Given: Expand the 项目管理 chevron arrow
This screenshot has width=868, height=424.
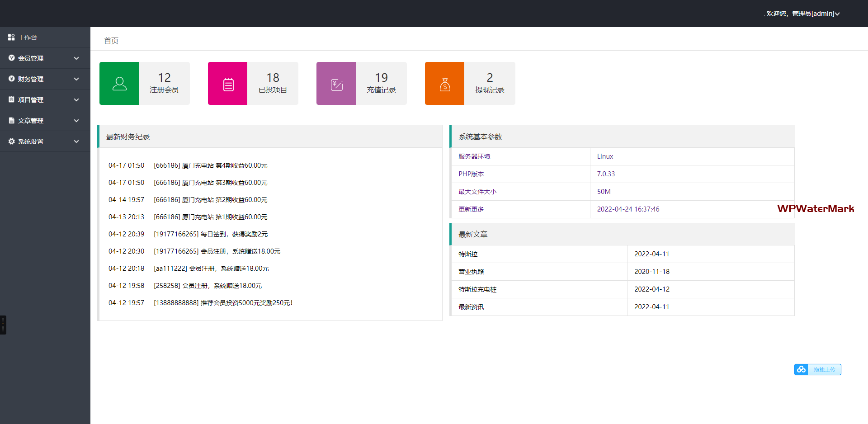Looking at the screenshot, I should tap(76, 100).
